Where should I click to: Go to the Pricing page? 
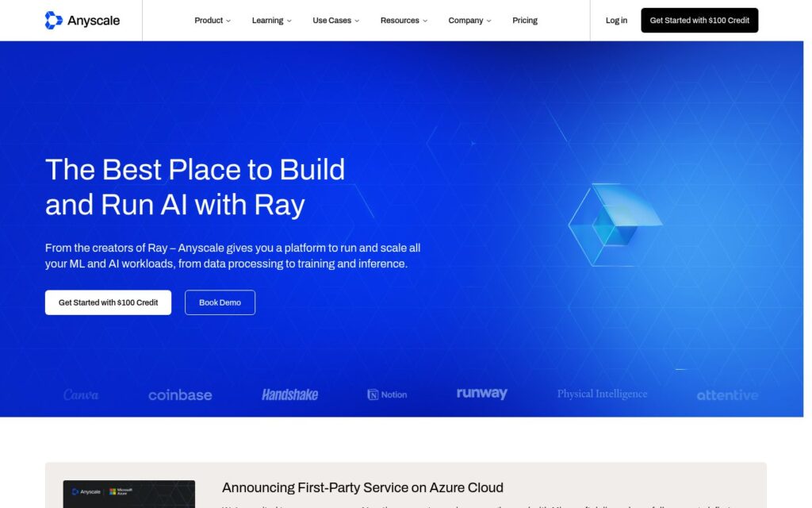[x=525, y=20]
